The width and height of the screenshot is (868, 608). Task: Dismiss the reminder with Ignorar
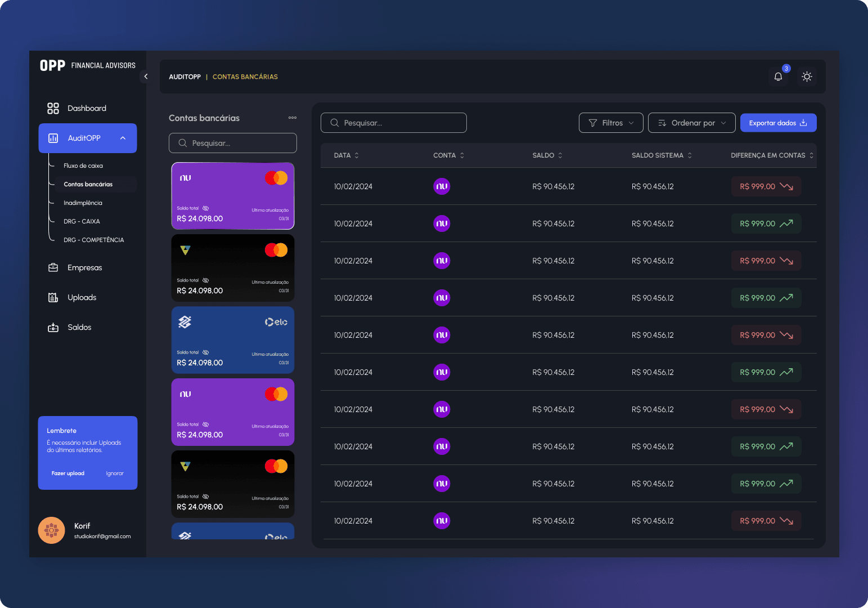[x=115, y=473]
